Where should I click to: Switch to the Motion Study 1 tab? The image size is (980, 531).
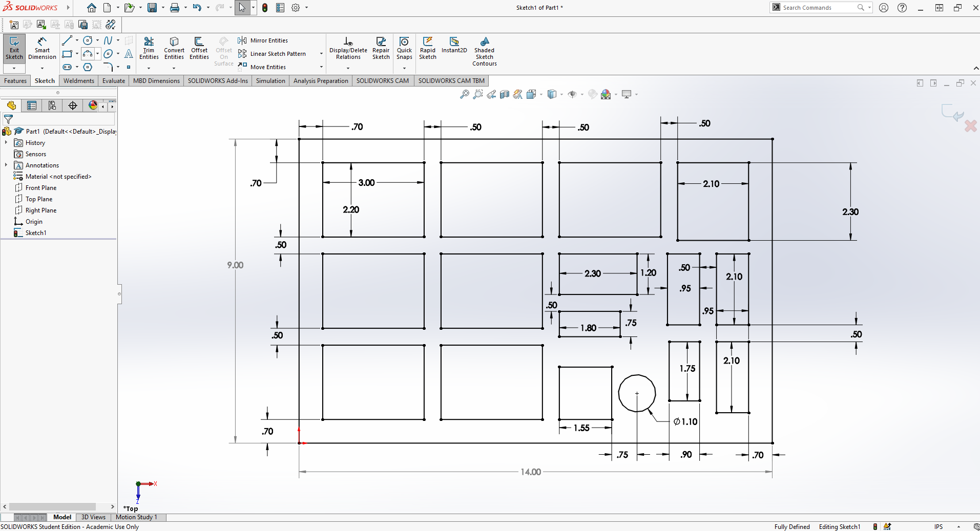(x=136, y=517)
